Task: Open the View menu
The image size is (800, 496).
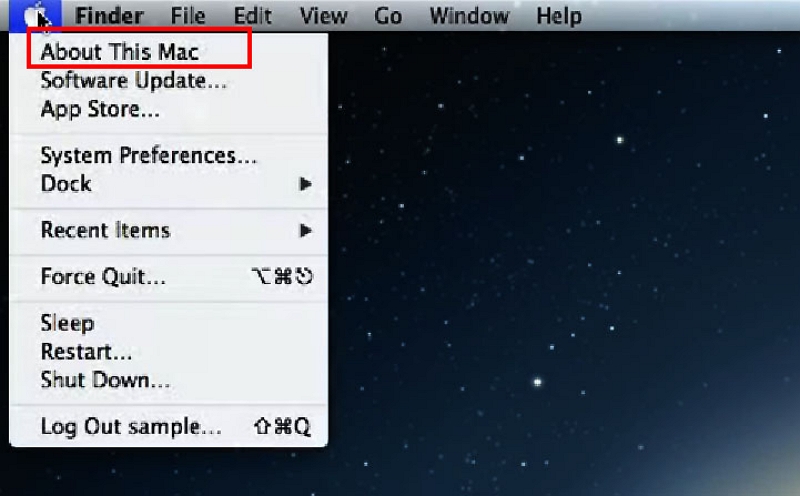Action: coord(323,16)
